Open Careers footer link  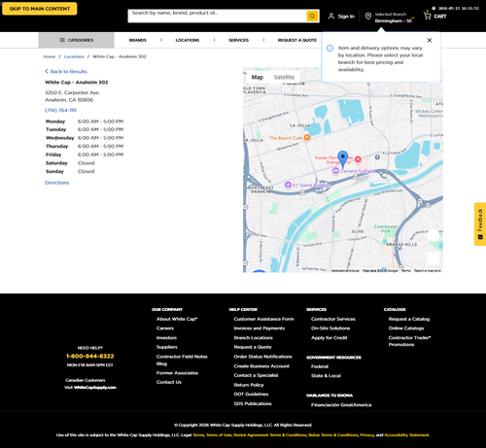click(165, 328)
